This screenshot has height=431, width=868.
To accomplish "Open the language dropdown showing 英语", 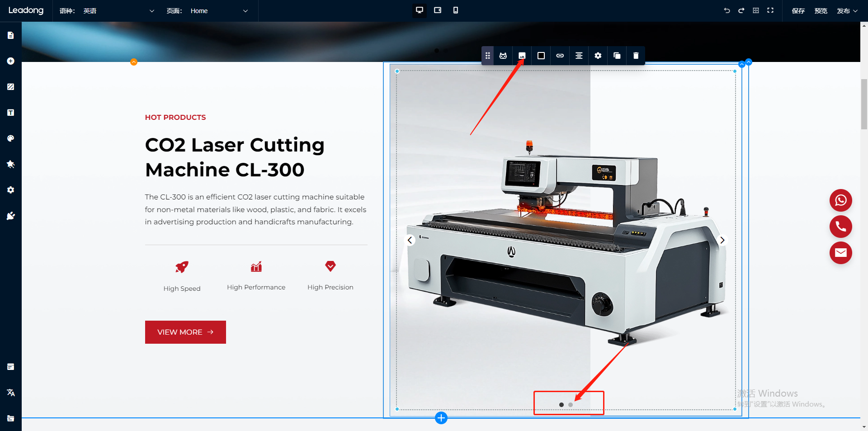I will tap(118, 11).
